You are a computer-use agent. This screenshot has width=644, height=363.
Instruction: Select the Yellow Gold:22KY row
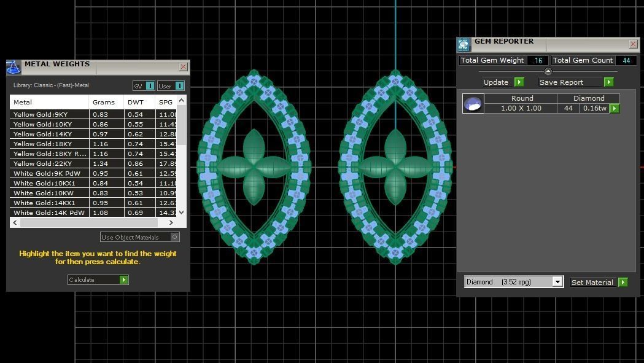pos(93,163)
